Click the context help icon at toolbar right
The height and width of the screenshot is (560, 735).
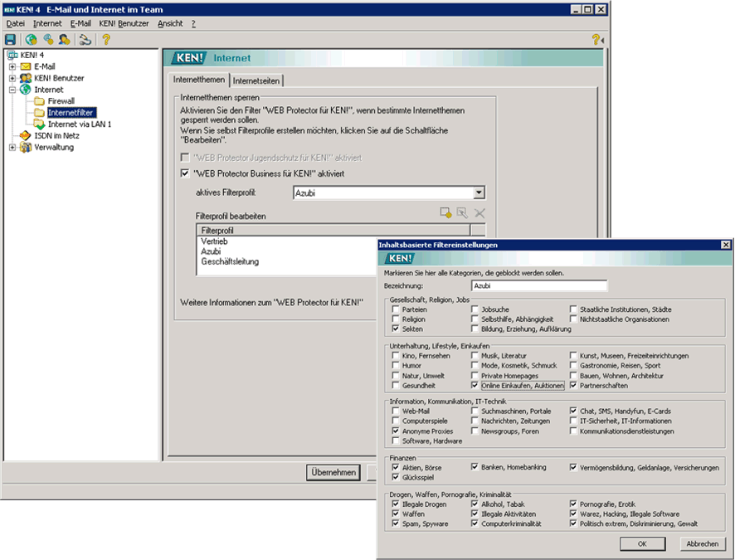coord(597,40)
